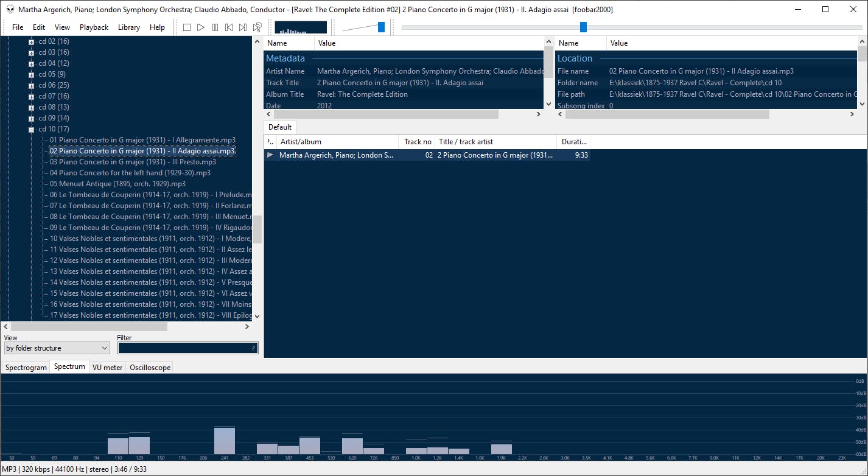Click the foobar2000 alien icon in title bar
This screenshot has height=476, width=868.
(x=10, y=9)
